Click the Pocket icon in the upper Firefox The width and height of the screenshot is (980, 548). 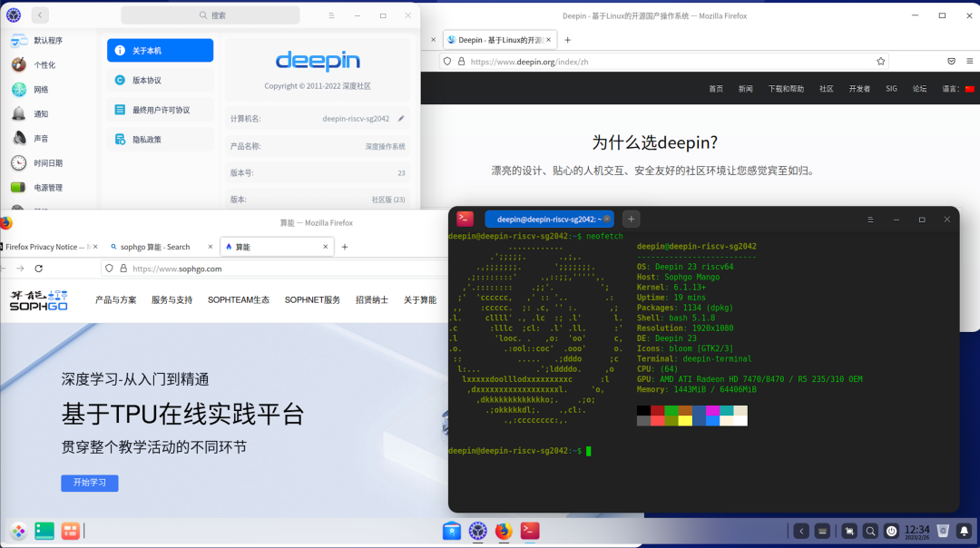point(951,61)
